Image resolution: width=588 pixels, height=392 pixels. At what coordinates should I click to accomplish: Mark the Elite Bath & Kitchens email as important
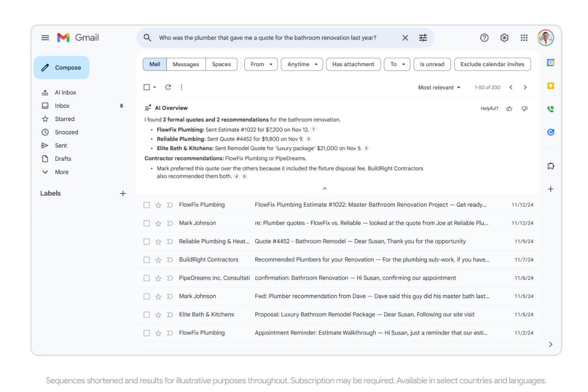(170, 315)
